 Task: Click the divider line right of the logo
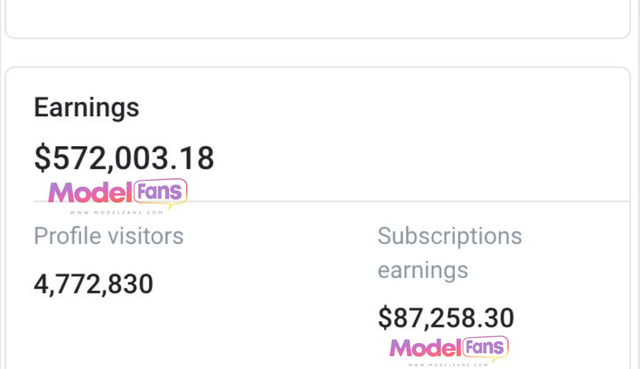(408, 201)
